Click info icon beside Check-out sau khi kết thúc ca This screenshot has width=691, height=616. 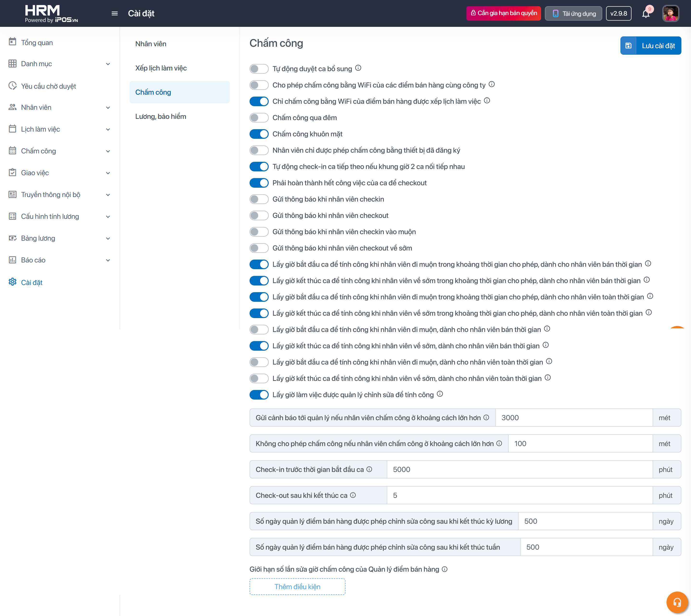coord(353,495)
